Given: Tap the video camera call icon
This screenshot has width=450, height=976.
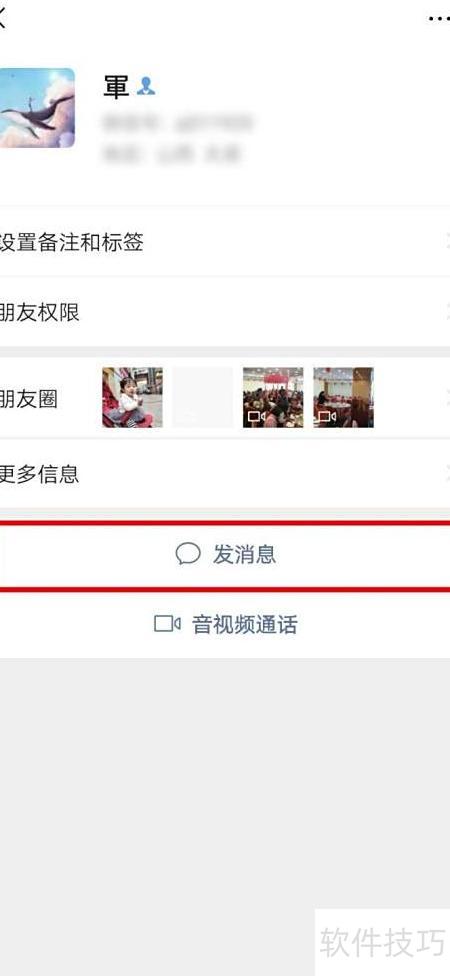Looking at the screenshot, I should (x=167, y=624).
